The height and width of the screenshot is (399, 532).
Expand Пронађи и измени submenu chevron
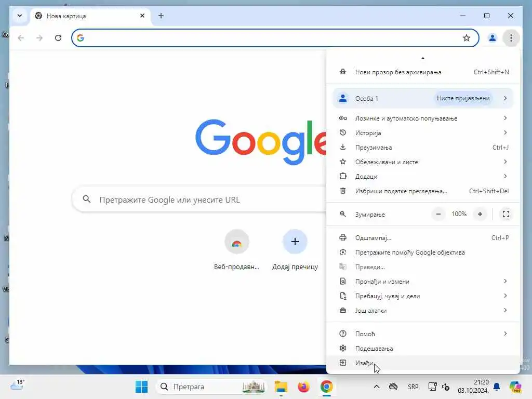click(x=505, y=281)
